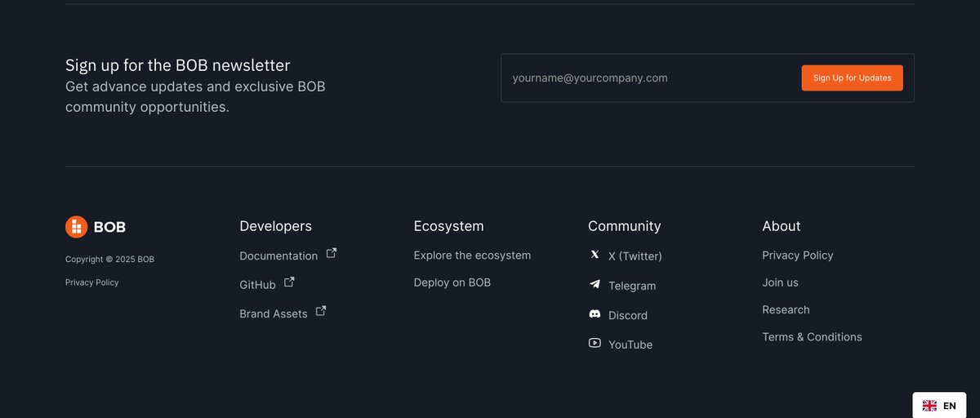Click Privacy Policy below the copyright
Screen dimensions: 980x418
92,282
